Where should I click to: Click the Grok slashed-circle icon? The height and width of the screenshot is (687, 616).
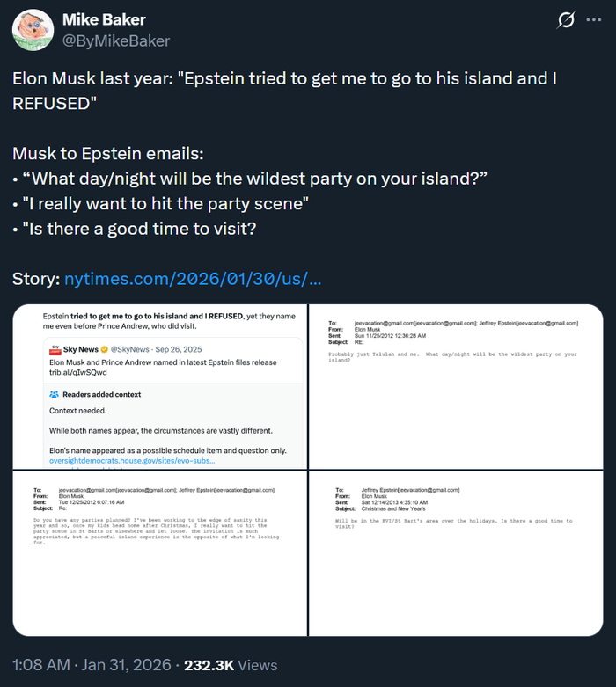tap(568, 20)
